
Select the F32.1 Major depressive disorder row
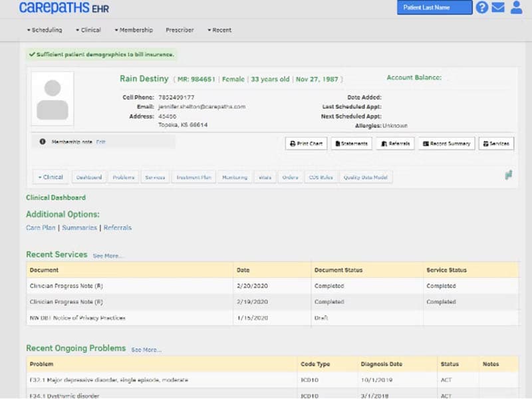click(273, 380)
